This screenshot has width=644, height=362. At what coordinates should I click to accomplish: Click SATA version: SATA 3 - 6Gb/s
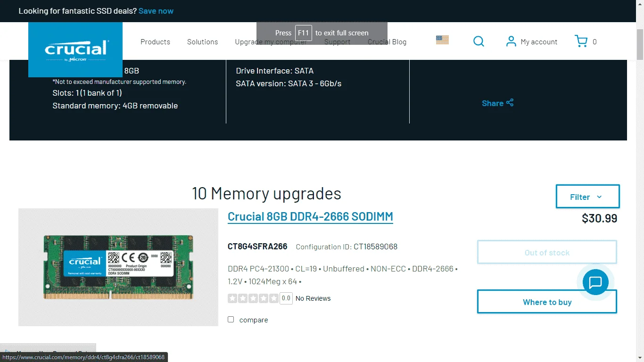[x=289, y=83]
